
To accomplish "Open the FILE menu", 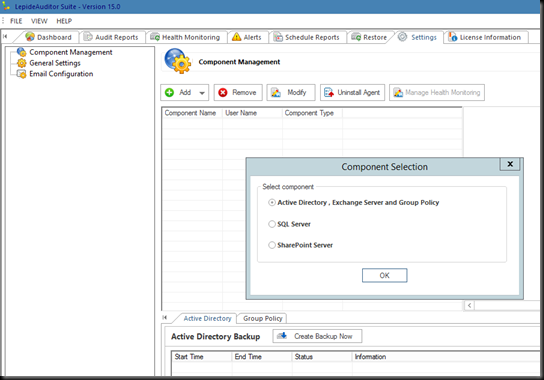I will 16,21.
